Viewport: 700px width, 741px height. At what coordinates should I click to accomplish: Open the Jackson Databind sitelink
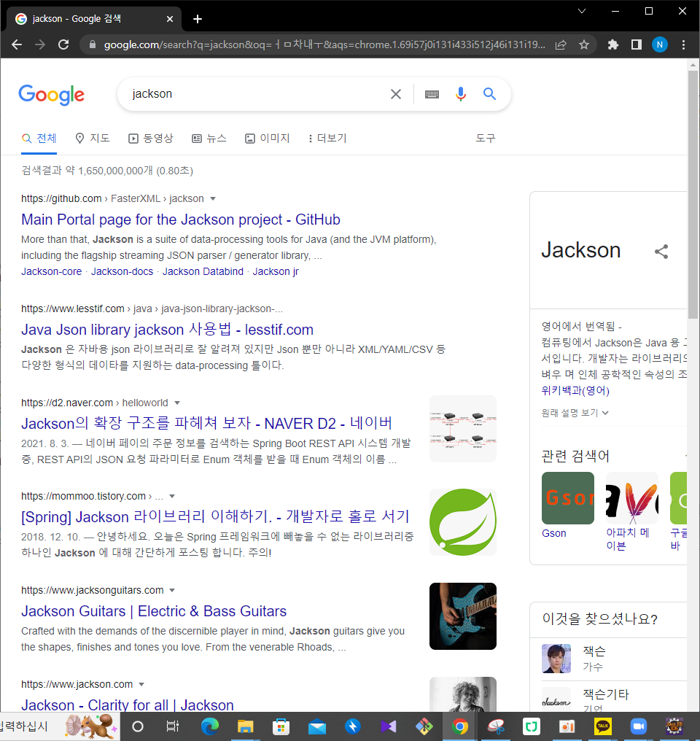(203, 272)
